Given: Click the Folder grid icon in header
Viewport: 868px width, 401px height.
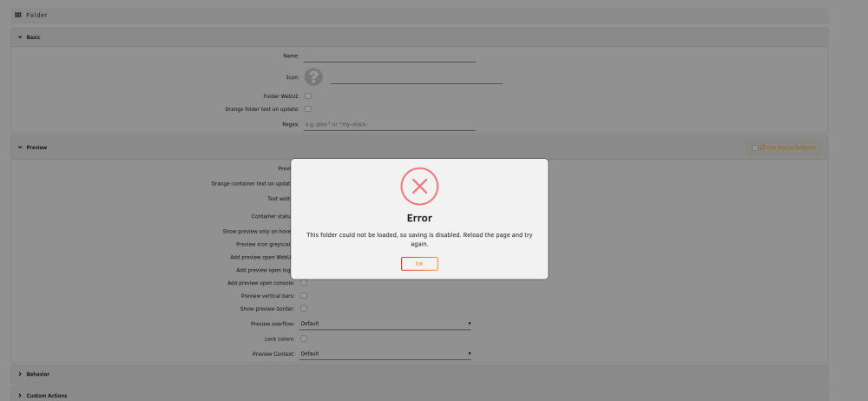Looking at the screenshot, I should tap(17, 15).
